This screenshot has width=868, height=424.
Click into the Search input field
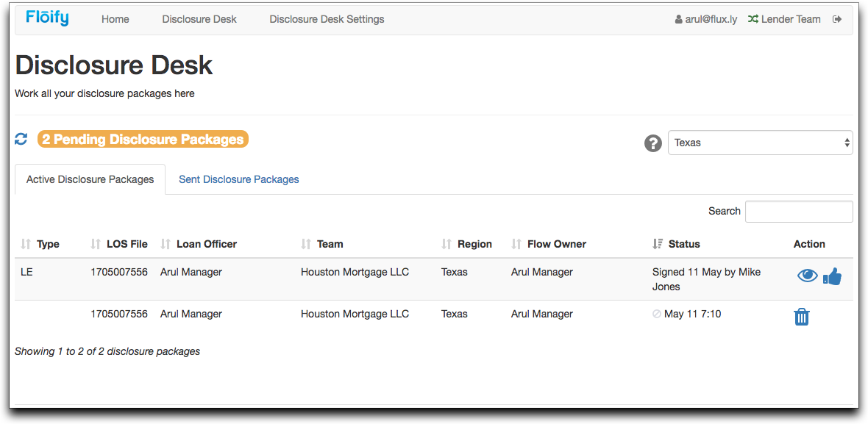799,211
